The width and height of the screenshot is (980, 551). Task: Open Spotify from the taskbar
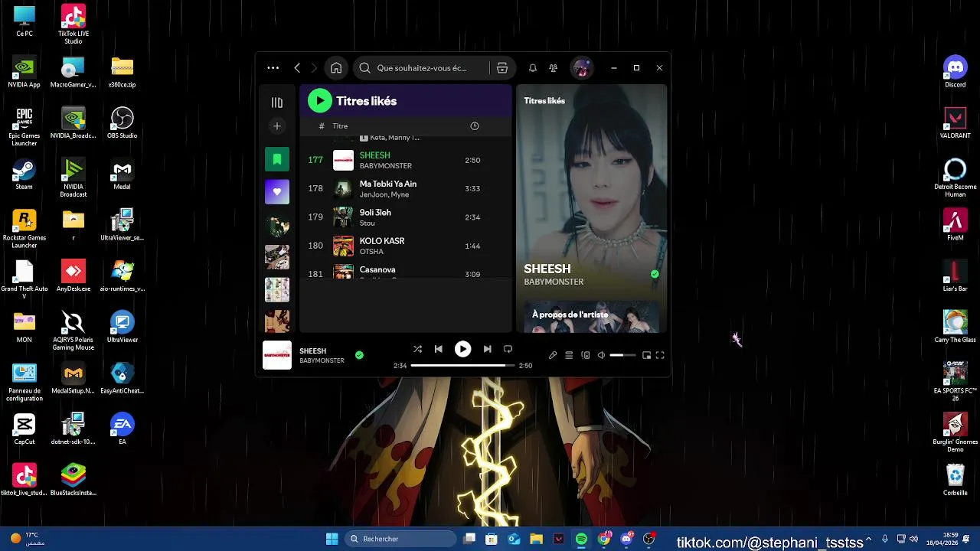[x=581, y=539]
